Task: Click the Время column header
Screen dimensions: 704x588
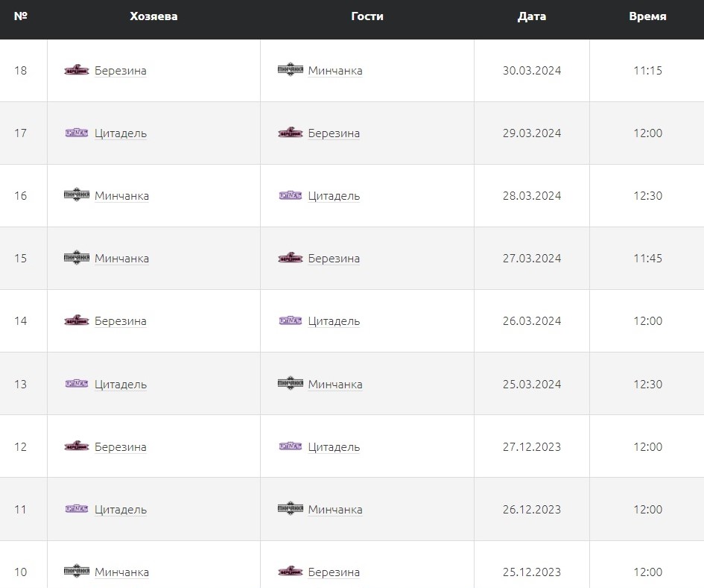Action: pos(647,16)
